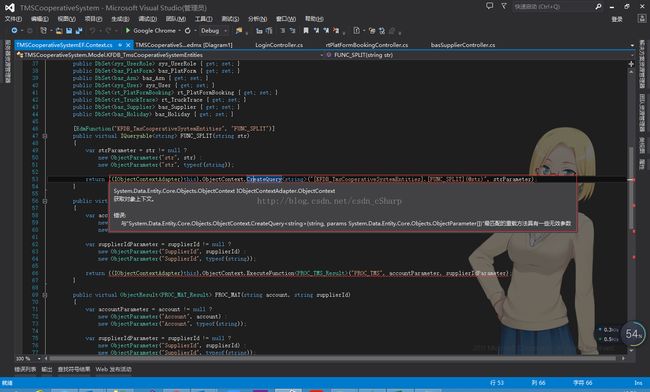Click in the 快速启动 (Ctrl+Q) search box
Image resolution: width=650 pixels, height=392 pixels.
[553, 7]
